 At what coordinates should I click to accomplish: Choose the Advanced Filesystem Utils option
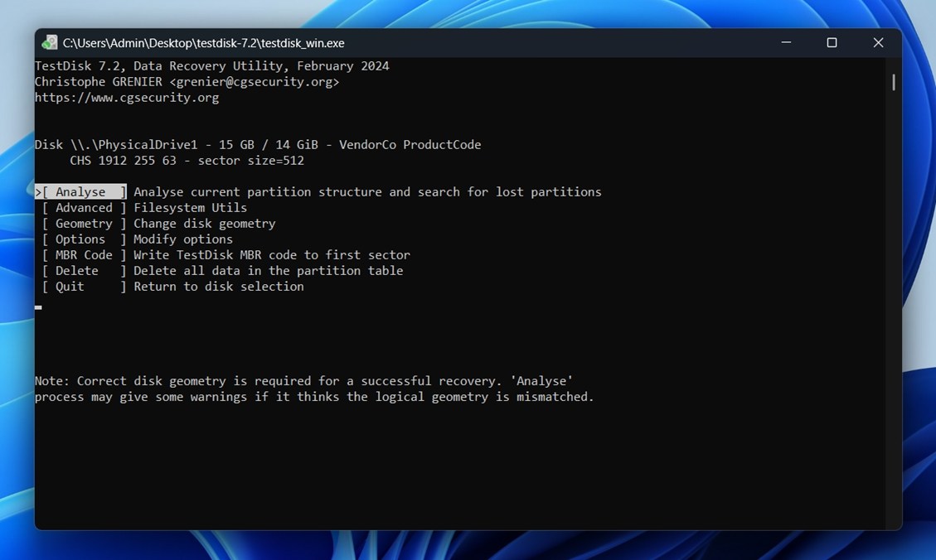click(x=84, y=208)
